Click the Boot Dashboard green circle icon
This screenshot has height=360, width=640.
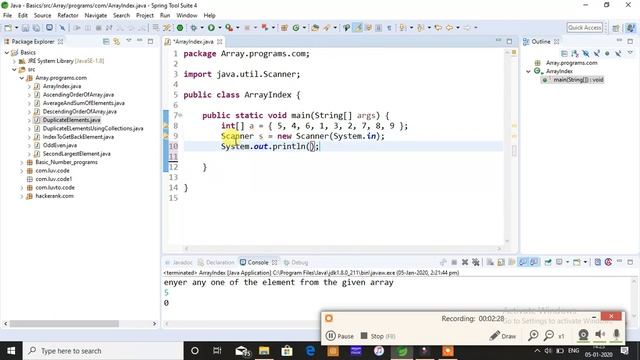click(x=180, y=28)
